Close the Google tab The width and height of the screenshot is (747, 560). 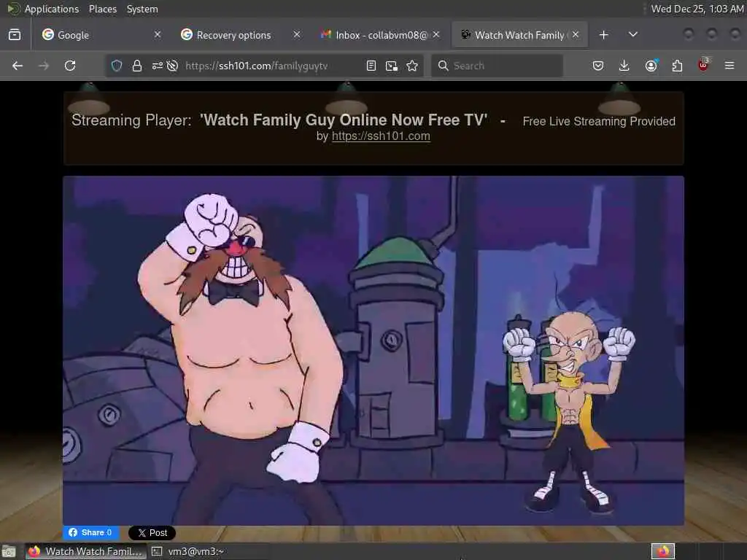tap(158, 35)
